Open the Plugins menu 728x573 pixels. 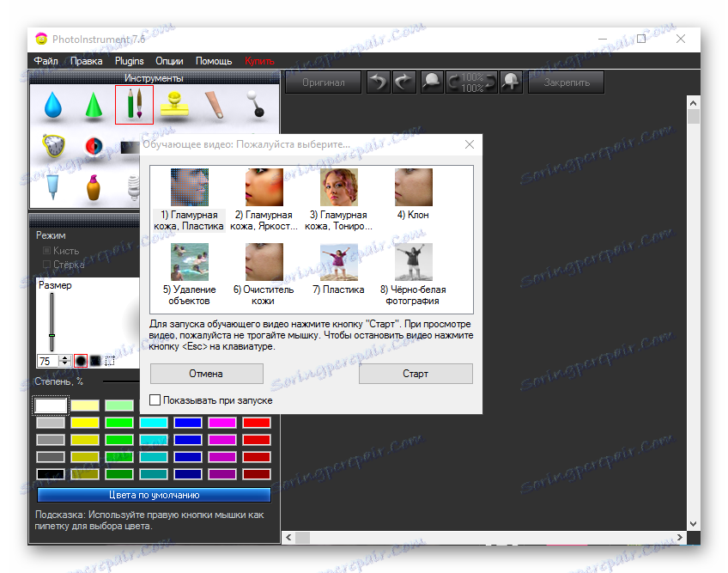(129, 61)
